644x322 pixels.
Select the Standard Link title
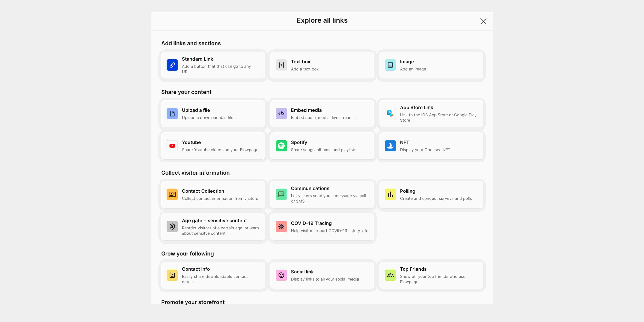198,59
